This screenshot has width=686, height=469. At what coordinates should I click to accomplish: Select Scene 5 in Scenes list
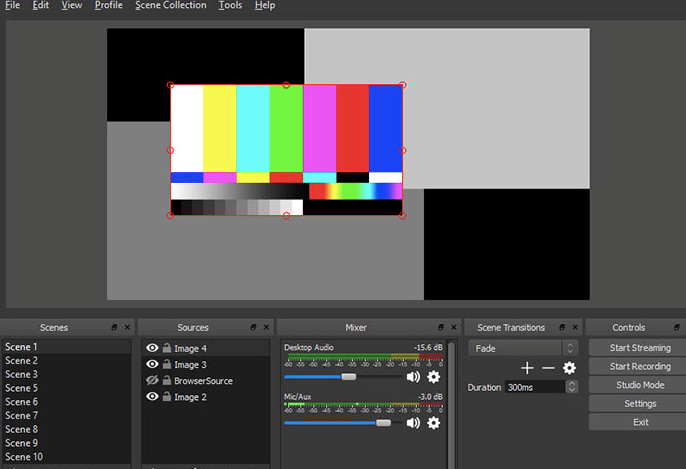[22, 388]
